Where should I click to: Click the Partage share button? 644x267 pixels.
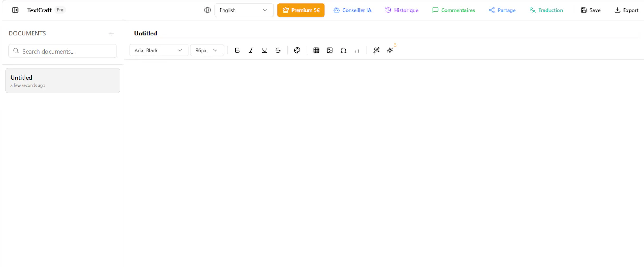coord(502,10)
